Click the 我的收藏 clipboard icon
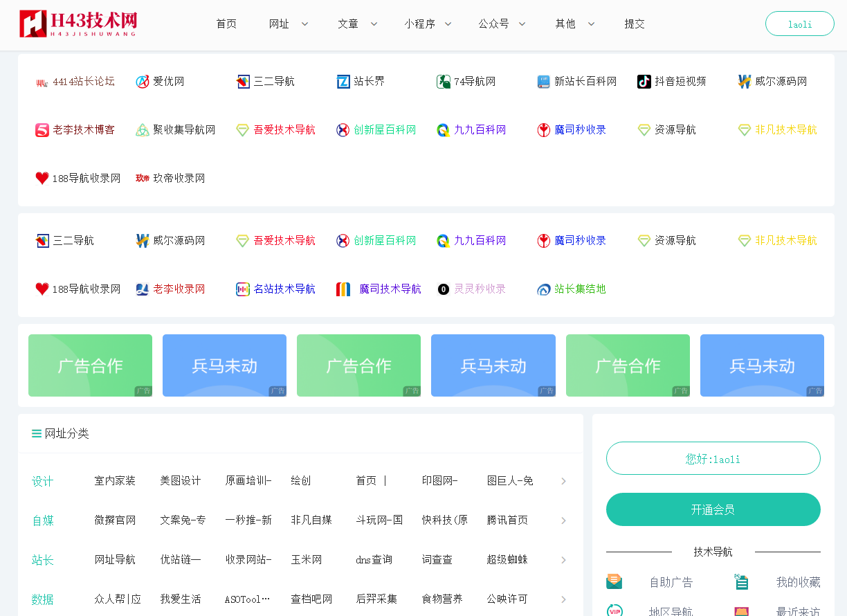This screenshot has width=847, height=616. (742, 582)
